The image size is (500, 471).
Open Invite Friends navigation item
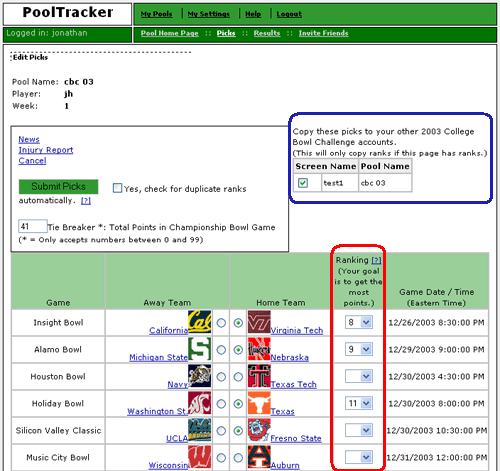coord(323,33)
